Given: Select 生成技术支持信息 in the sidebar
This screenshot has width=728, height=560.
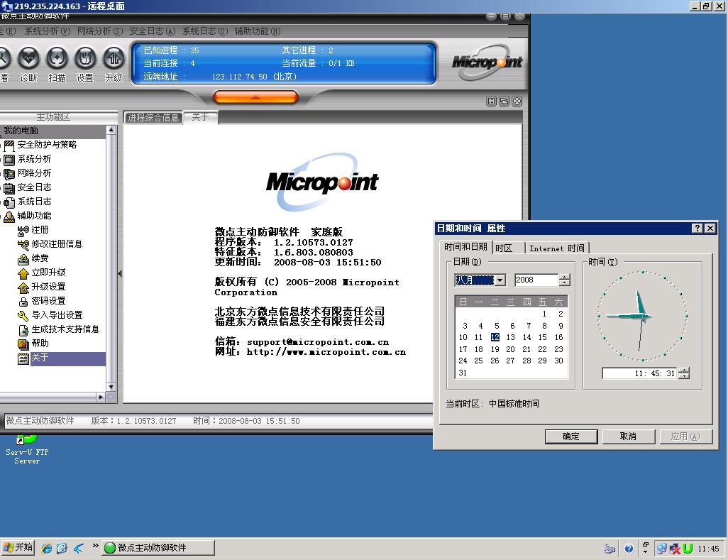Looking at the screenshot, I should 65,329.
